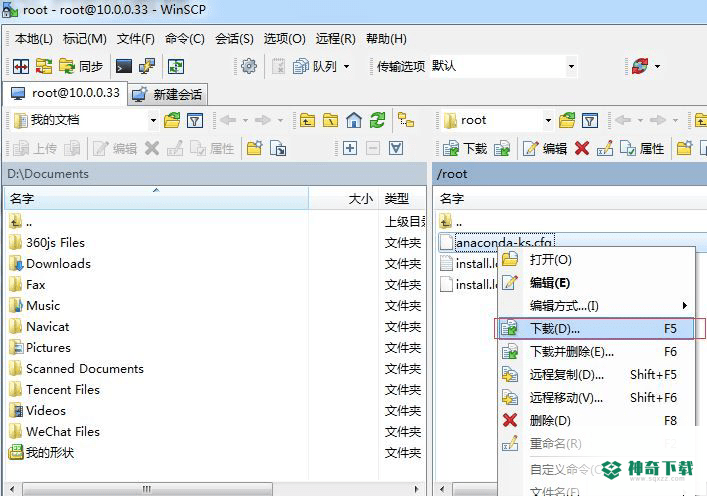This screenshot has width=707, height=496.
Task: Click the local select files plus icon
Action: coord(350,148)
